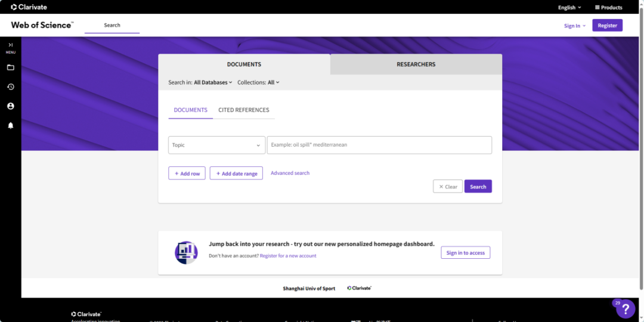Click Sign in to access button
Screen dimensions: 644x322
tap(466, 253)
